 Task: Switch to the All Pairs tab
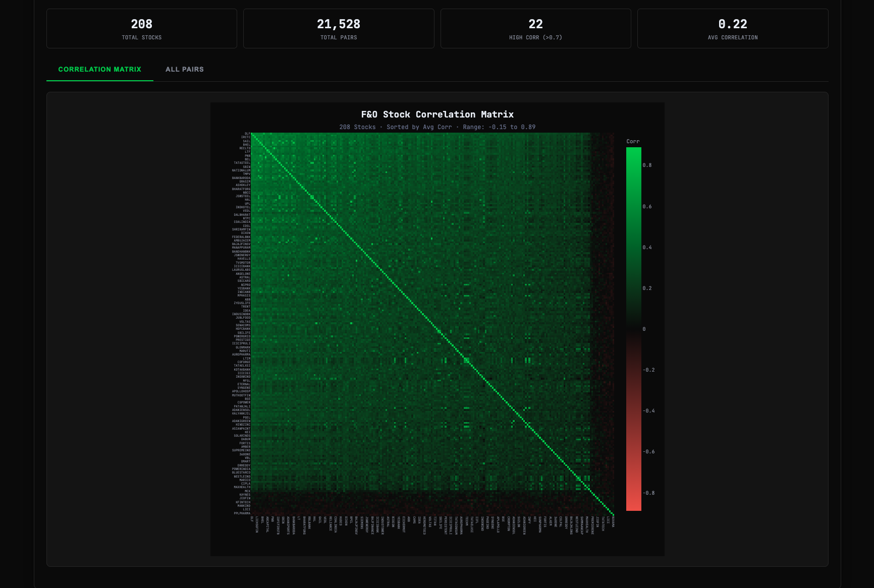[184, 69]
